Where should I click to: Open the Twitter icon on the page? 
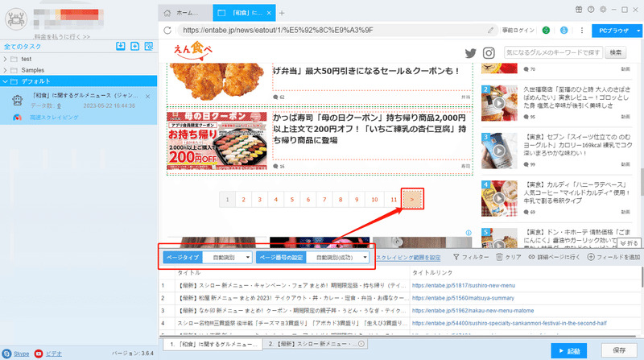pyautogui.click(x=471, y=53)
